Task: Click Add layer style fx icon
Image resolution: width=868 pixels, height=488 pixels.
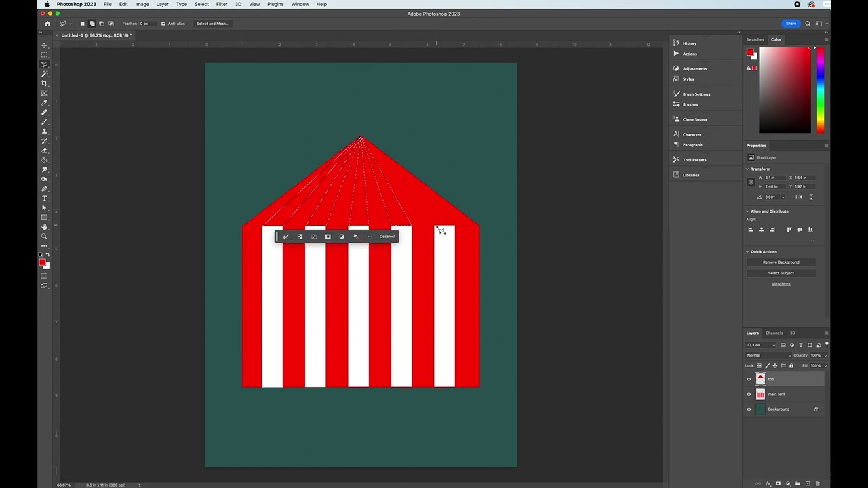Action: (768, 483)
